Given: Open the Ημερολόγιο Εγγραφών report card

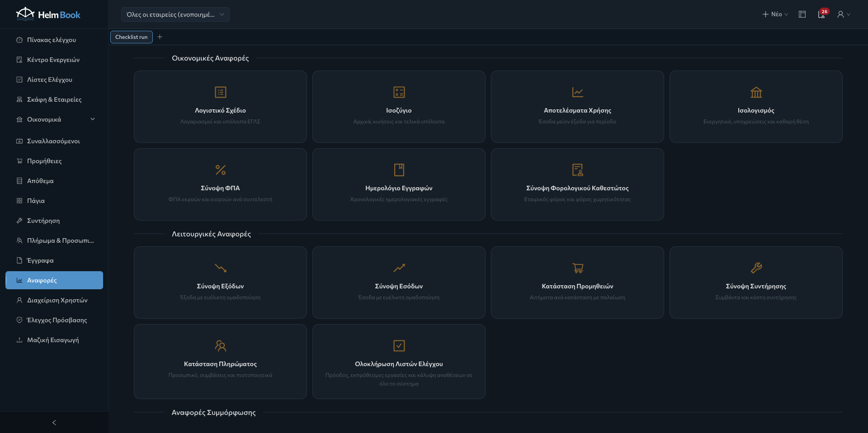Looking at the screenshot, I should pos(399,184).
